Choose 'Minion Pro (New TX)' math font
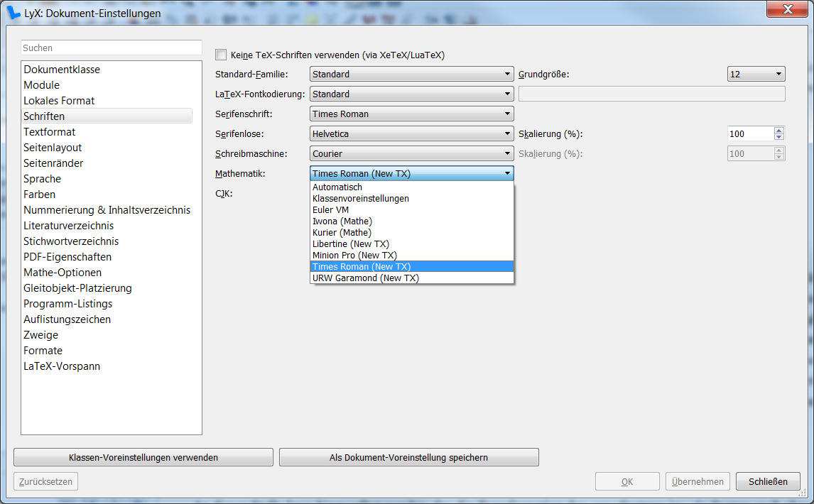 coord(412,256)
